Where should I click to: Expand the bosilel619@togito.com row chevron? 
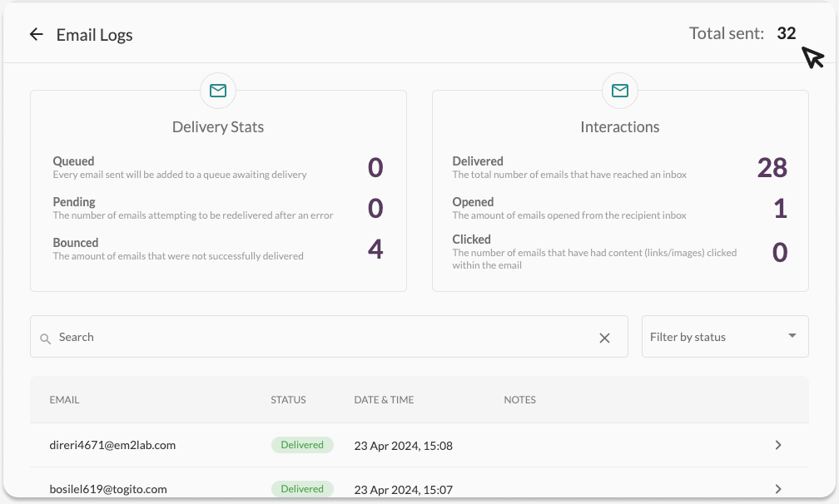[778, 489]
